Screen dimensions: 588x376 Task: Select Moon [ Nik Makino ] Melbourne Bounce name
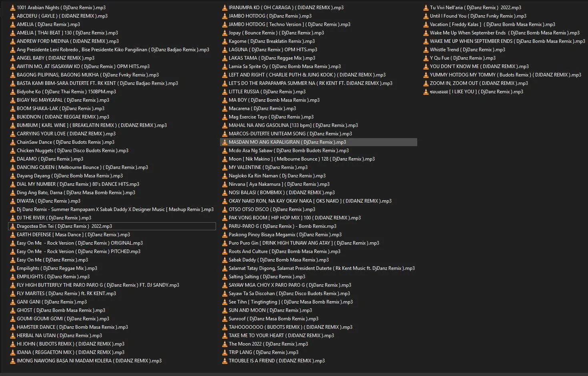[302, 159]
